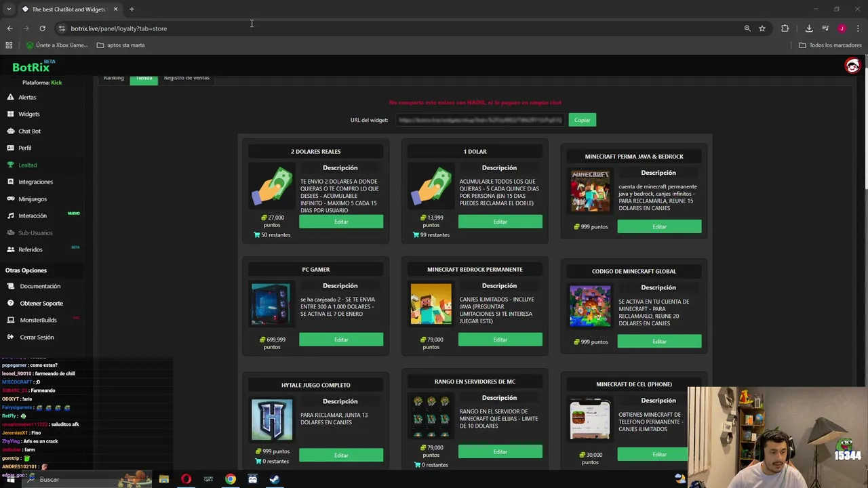Screen dimensions: 868x488
Task: Open Opera from the taskbar
Action: 186,479
